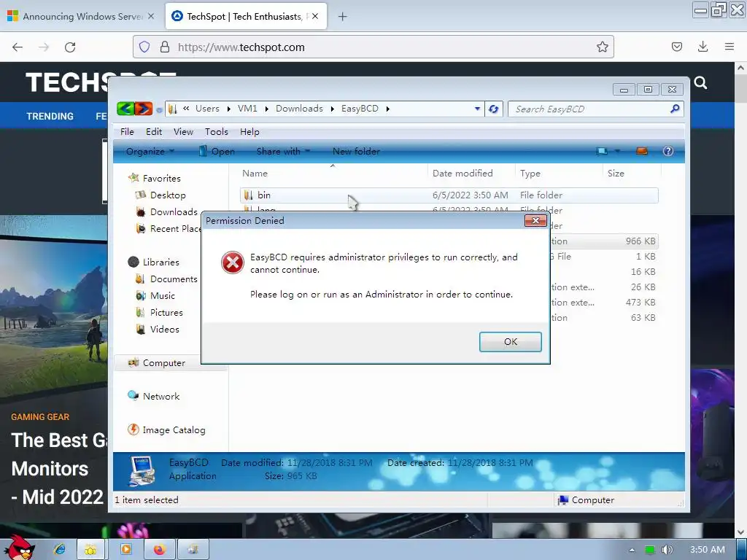Click the breadcrumb overflow double-chevron

(186, 109)
